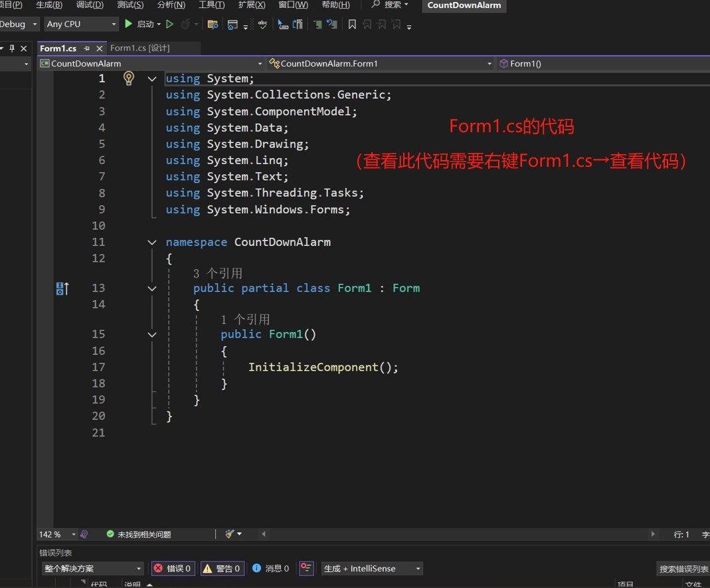Toggle the Errors 0 filter button
710x588 pixels.
(173, 569)
